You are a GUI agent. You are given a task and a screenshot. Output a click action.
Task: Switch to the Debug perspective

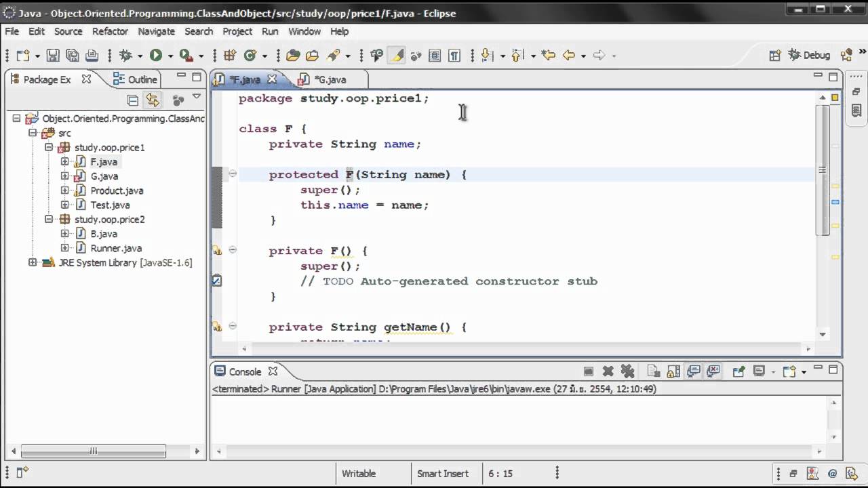click(x=809, y=56)
